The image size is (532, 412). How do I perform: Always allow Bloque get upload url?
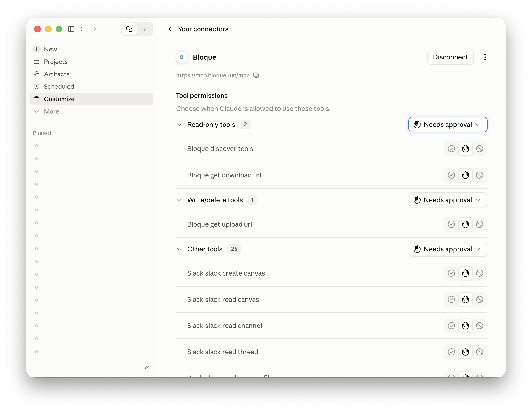[x=451, y=224]
